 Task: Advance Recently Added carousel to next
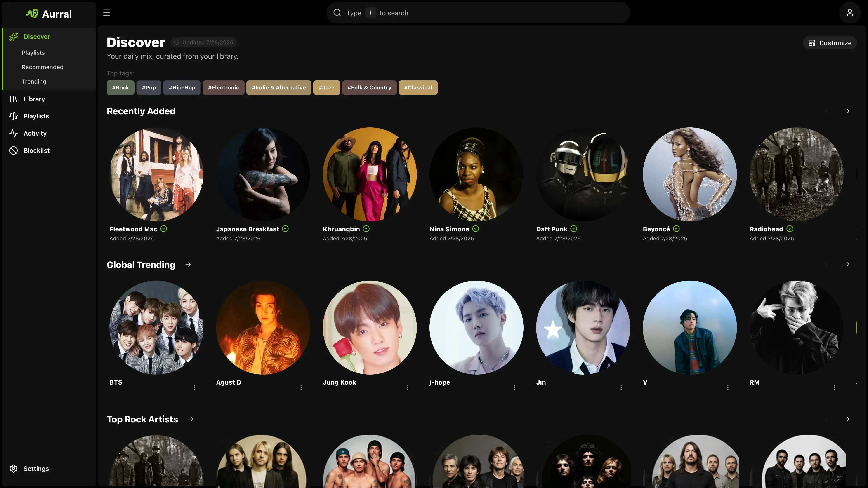pyautogui.click(x=848, y=111)
